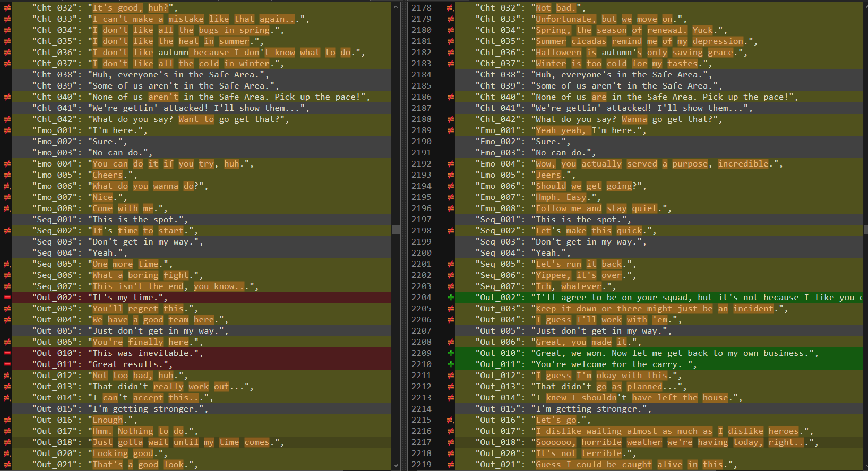Click the change marker on right line 2178
The height and width of the screenshot is (471, 868).
click(x=450, y=8)
